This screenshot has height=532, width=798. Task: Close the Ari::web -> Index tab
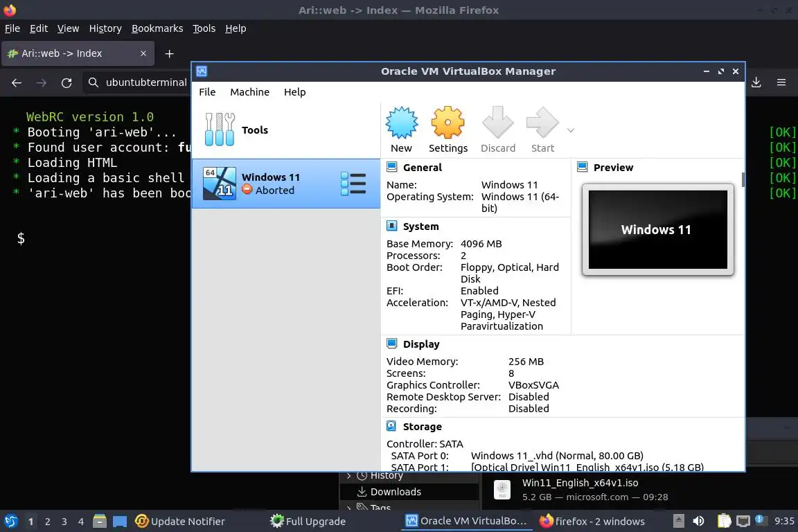143,53
